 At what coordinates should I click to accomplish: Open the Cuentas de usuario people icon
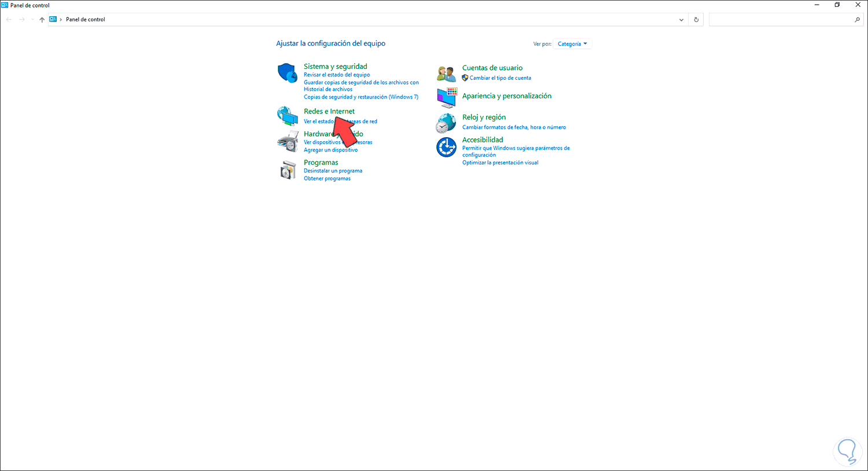tap(446, 73)
